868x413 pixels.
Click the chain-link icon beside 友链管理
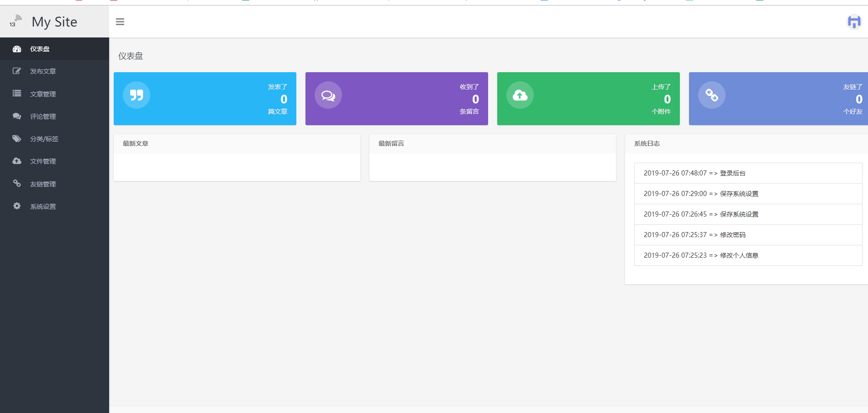coord(17,184)
